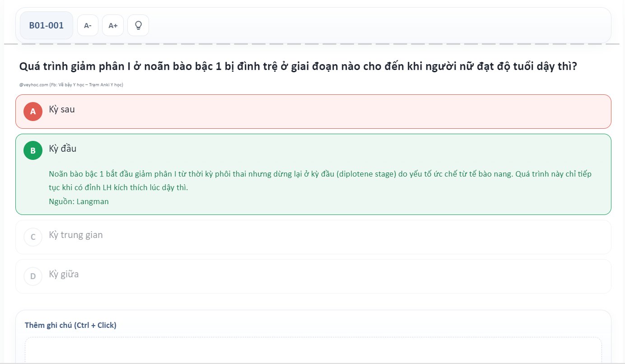The height and width of the screenshot is (364, 625).
Task: Pick the answer "Kỳ giữa"
Action: (x=64, y=274)
